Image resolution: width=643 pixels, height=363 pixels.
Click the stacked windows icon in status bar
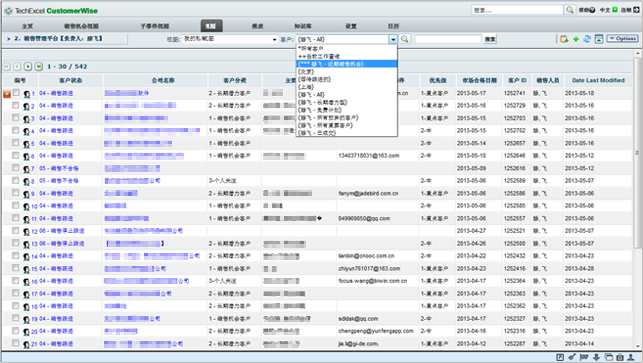(609, 357)
